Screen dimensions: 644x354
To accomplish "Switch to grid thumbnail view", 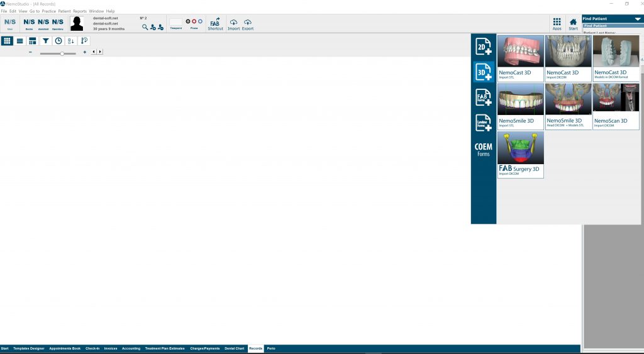I will [x=7, y=41].
